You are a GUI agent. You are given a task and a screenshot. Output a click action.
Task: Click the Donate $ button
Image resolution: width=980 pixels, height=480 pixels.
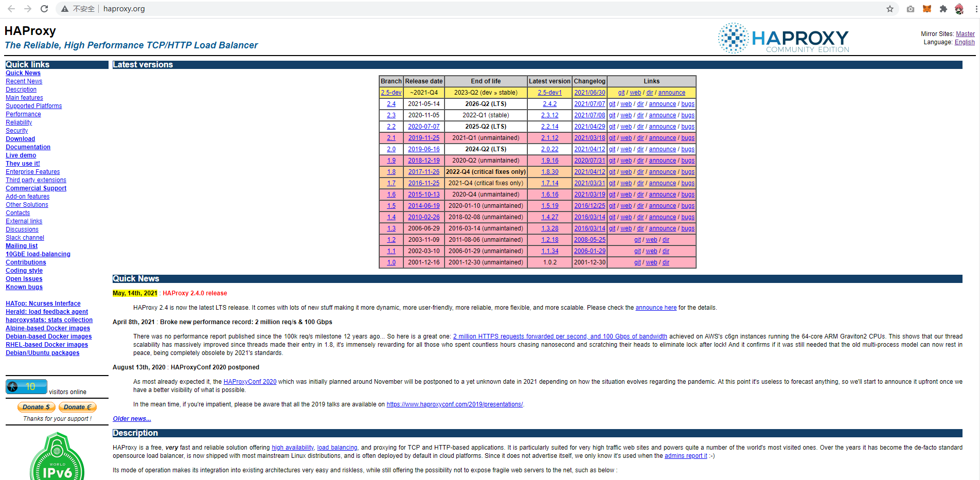(x=36, y=407)
